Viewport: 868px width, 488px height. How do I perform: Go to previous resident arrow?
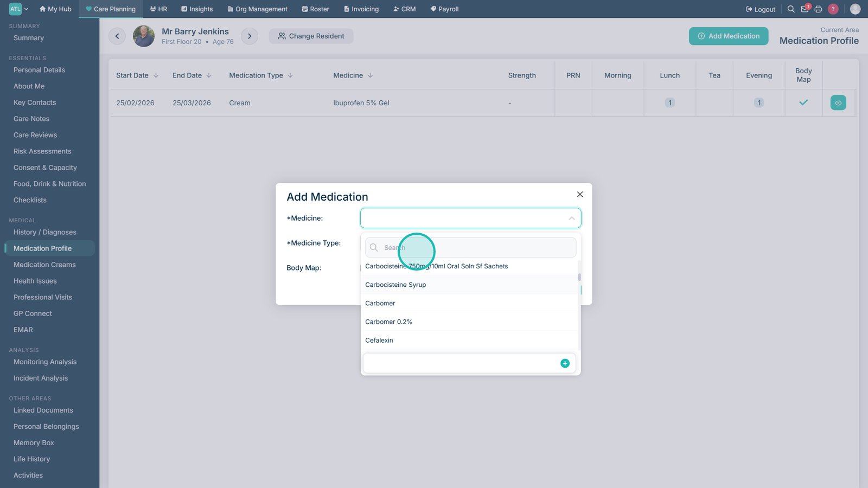click(117, 36)
